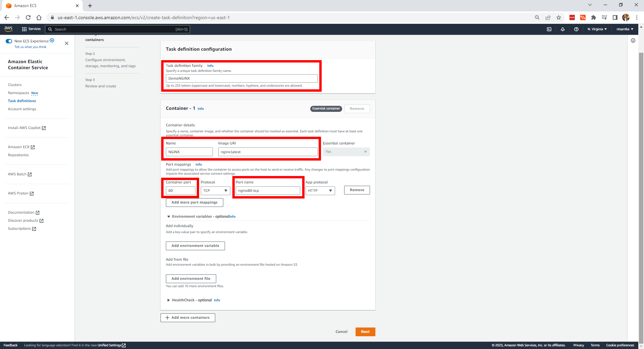Screen dimensions: 644x349
Task: Click Add environment file button
Action: click(x=191, y=279)
